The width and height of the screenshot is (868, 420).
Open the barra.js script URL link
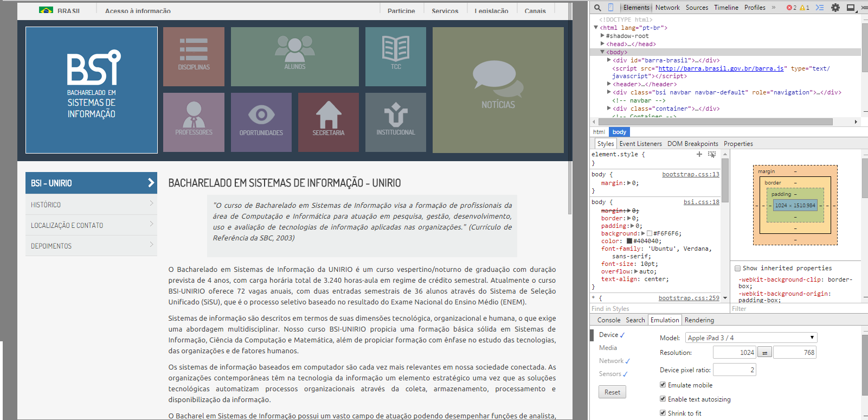click(x=721, y=68)
